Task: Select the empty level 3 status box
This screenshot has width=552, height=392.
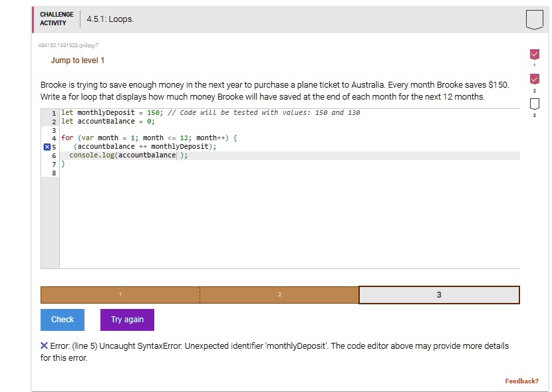Action: coord(534,104)
